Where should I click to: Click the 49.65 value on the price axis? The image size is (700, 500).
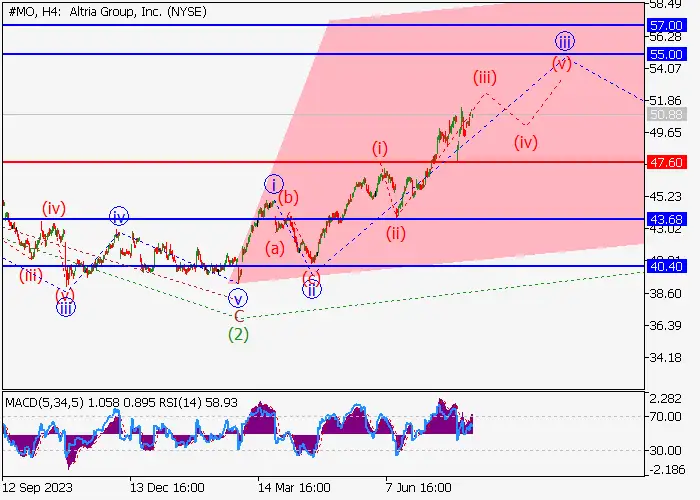[x=665, y=133]
